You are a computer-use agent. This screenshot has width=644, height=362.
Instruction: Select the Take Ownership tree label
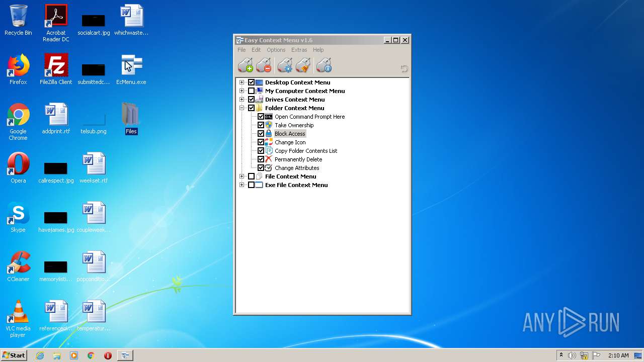[x=294, y=125]
